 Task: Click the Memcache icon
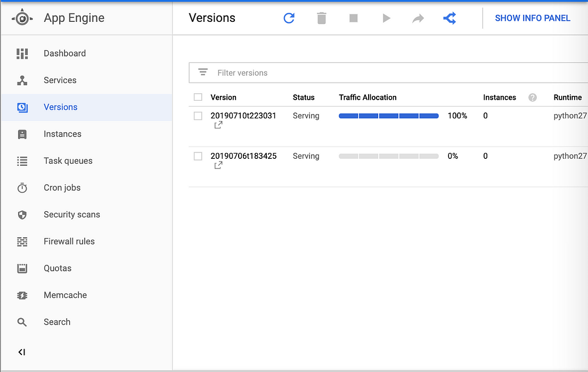click(22, 295)
